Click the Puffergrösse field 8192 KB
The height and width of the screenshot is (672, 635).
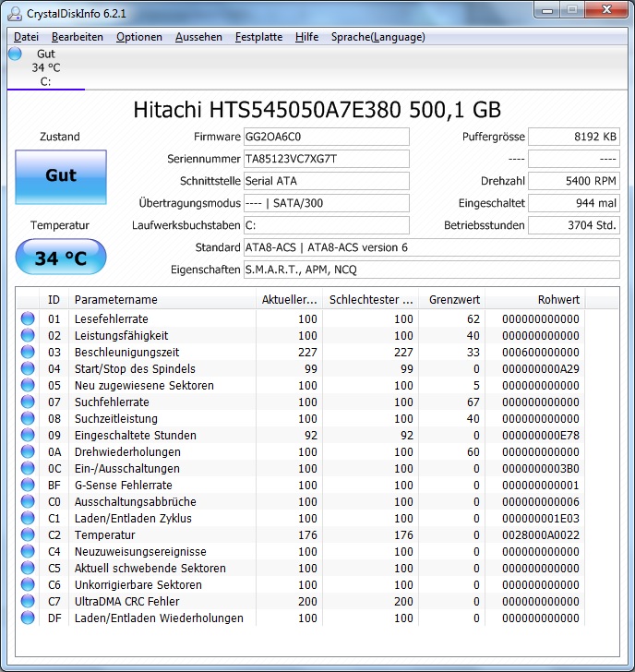[x=574, y=137]
